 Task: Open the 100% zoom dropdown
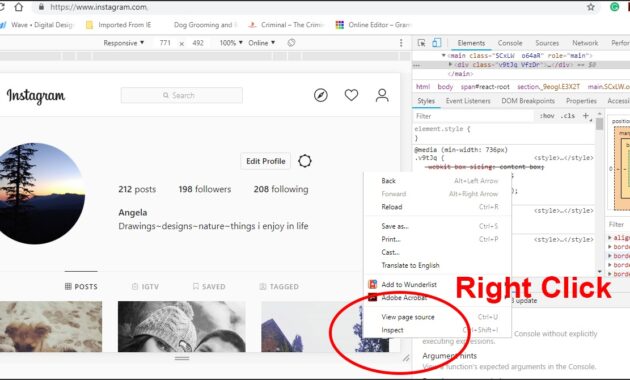point(231,43)
